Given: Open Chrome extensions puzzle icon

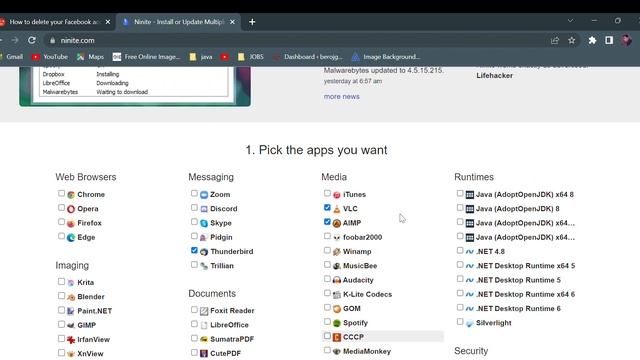Looking at the screenshot, I should pos(592,40).
